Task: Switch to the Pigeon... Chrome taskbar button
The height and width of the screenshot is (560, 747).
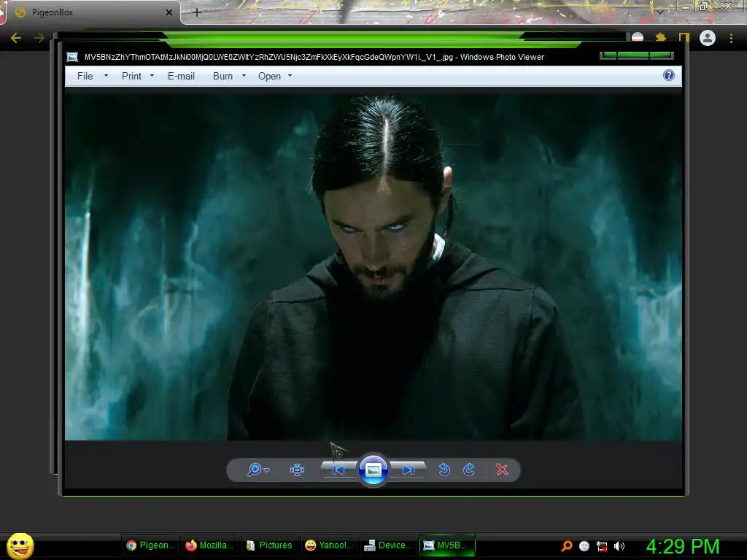Action: click(x=150, y=545)
